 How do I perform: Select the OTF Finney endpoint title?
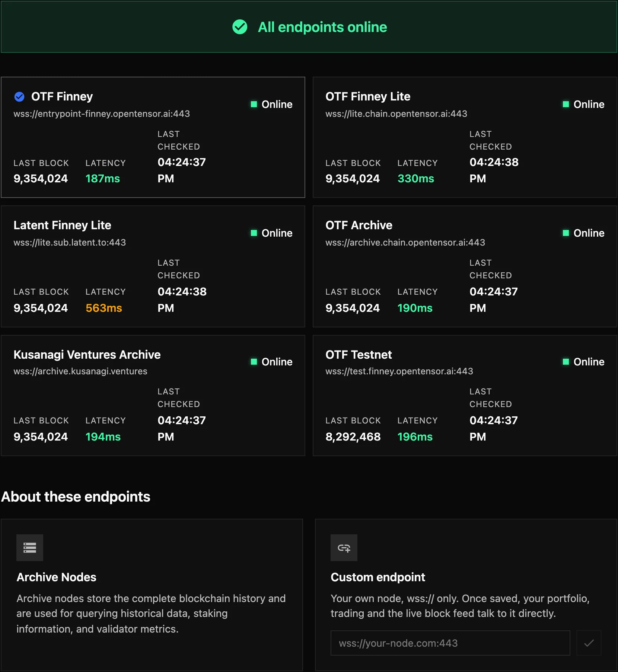(x=62, y=97)
